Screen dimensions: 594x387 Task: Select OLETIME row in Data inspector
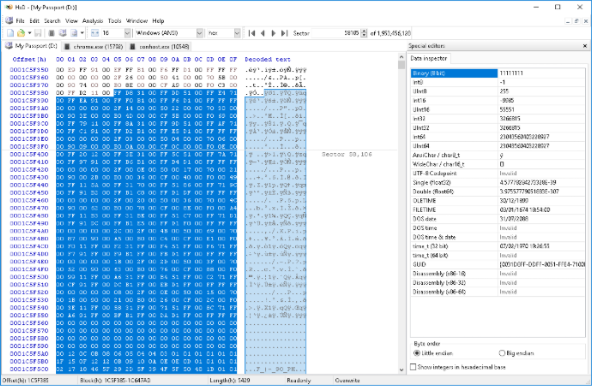[x=498, y=200]
